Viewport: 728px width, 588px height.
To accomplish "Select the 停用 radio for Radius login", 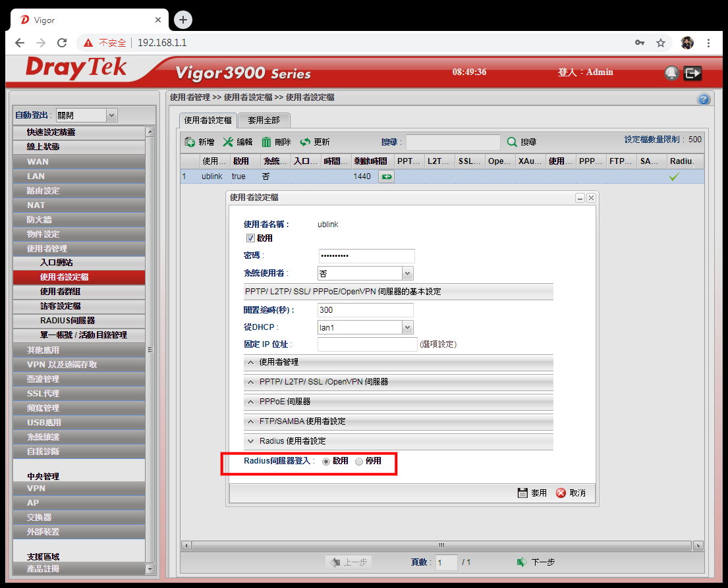I will [359, 462].
